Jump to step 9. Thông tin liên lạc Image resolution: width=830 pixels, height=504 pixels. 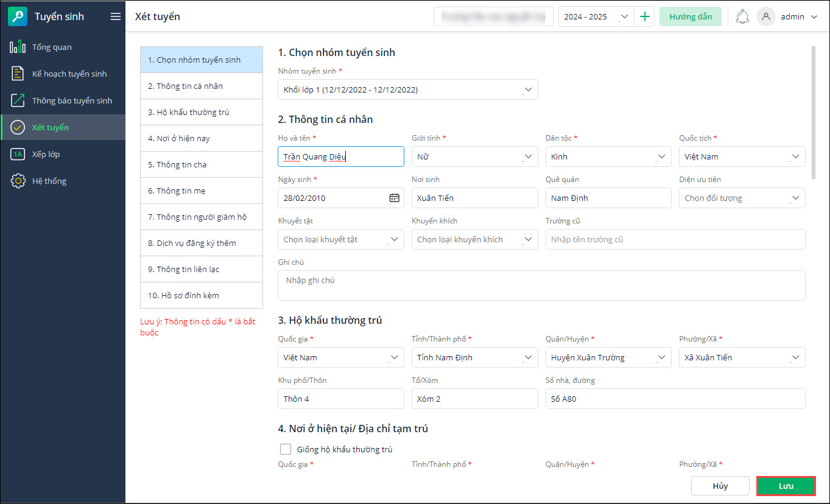(x=202, y=269)
